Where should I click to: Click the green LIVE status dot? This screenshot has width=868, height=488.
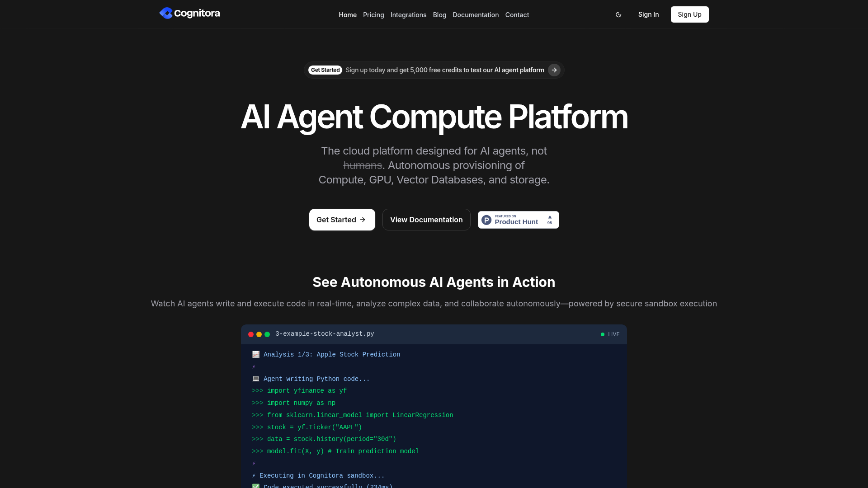pos(602,334)
